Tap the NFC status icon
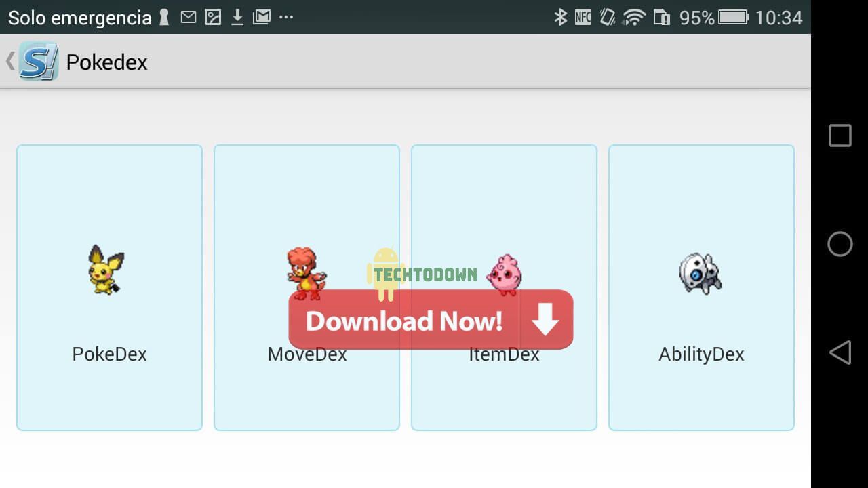 583,17
